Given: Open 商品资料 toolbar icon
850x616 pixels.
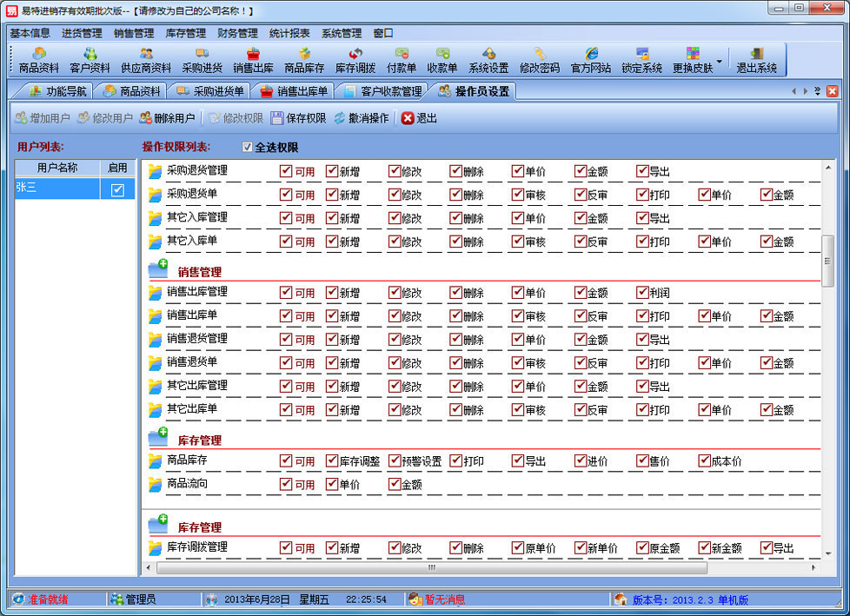Looking at the screenshot, I should (38, 59).
